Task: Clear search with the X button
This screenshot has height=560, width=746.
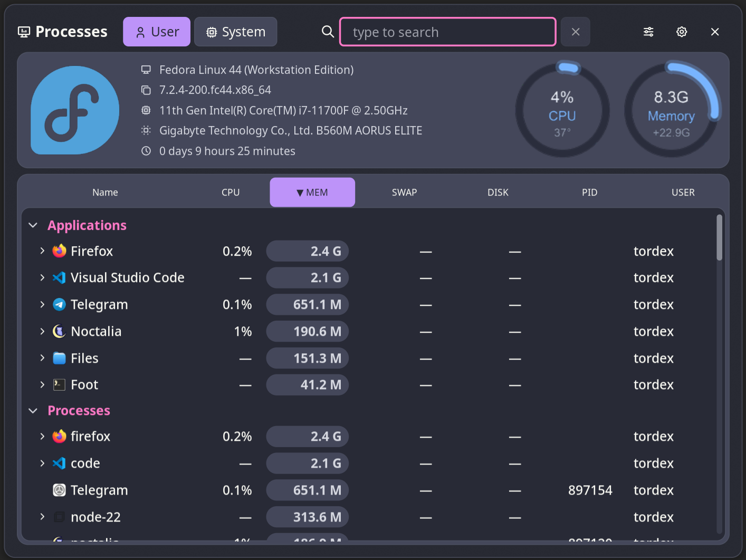Action: [576, 32]
